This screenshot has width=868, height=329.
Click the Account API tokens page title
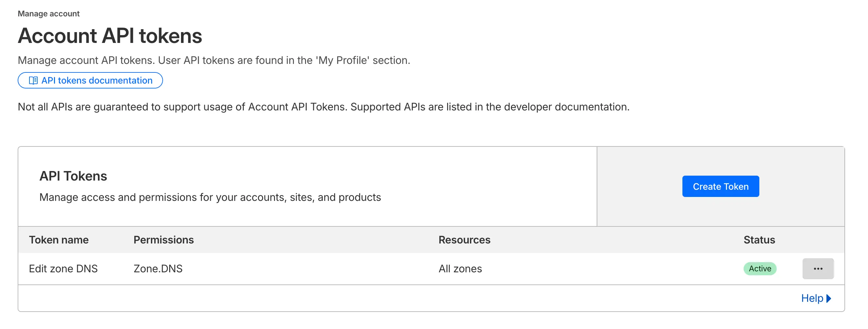(110, 36)
